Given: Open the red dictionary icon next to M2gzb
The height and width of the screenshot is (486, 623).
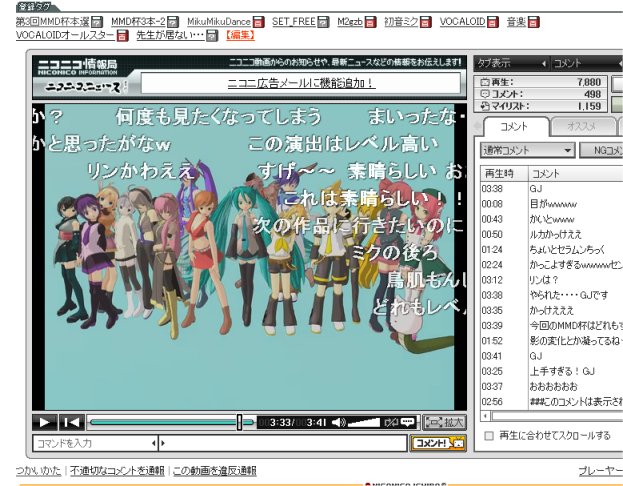Looking at the screenshot, I should pyautogui.click(x=371, y=22).
